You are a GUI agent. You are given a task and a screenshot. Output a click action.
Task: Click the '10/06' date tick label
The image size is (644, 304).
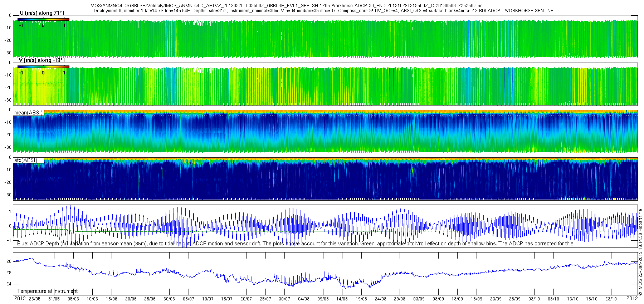point(92,299)
